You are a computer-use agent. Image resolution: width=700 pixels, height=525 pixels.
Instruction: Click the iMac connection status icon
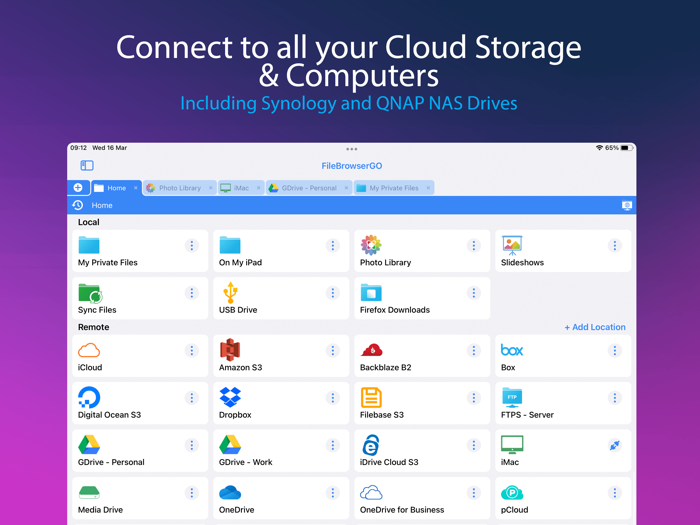pyautogui.click(x=615, y=445)
